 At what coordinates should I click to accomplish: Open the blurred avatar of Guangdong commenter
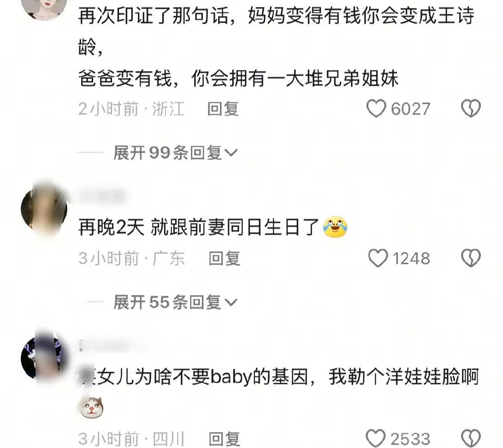[x=44, y=208]
